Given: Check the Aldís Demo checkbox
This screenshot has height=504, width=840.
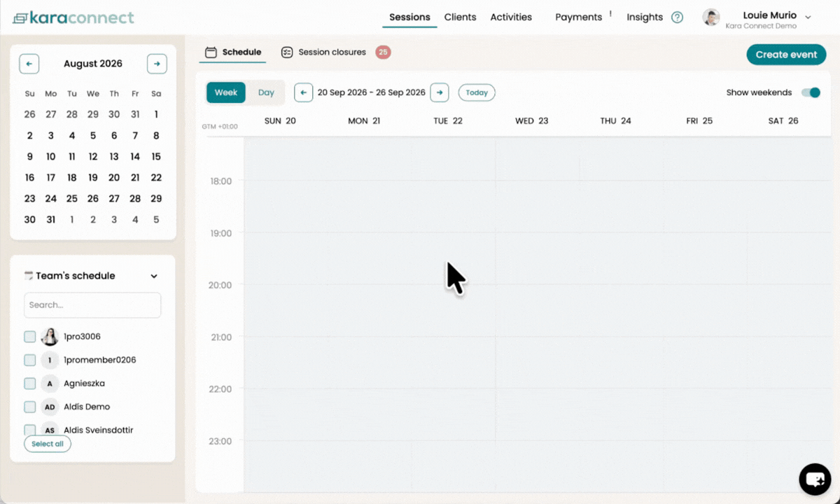Looking at the screenshot, I should tap(29, 407).
